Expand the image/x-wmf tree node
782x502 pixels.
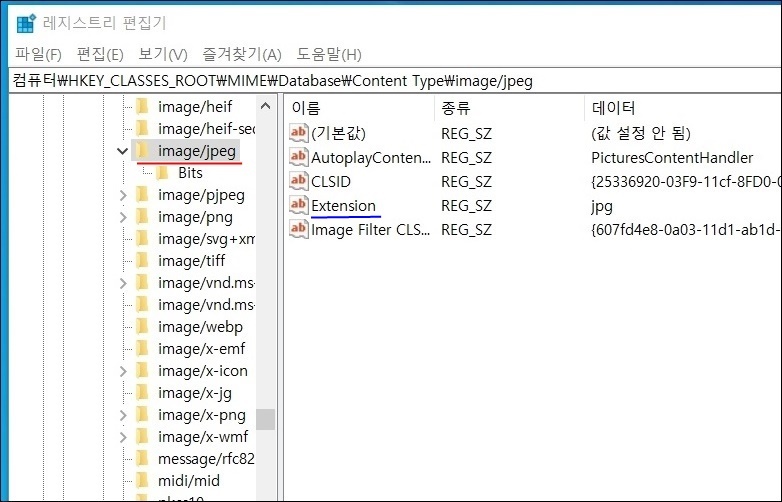[x=123, y=437]
